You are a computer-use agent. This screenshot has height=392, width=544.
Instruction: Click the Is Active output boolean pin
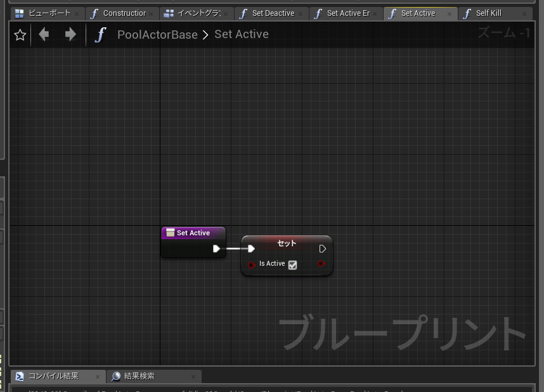click(x=321, y=264)
